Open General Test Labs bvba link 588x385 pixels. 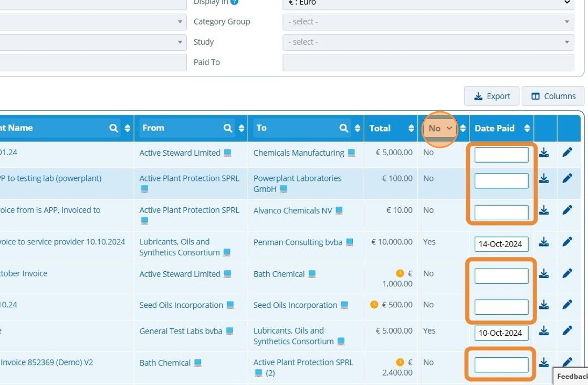(181, 331)
